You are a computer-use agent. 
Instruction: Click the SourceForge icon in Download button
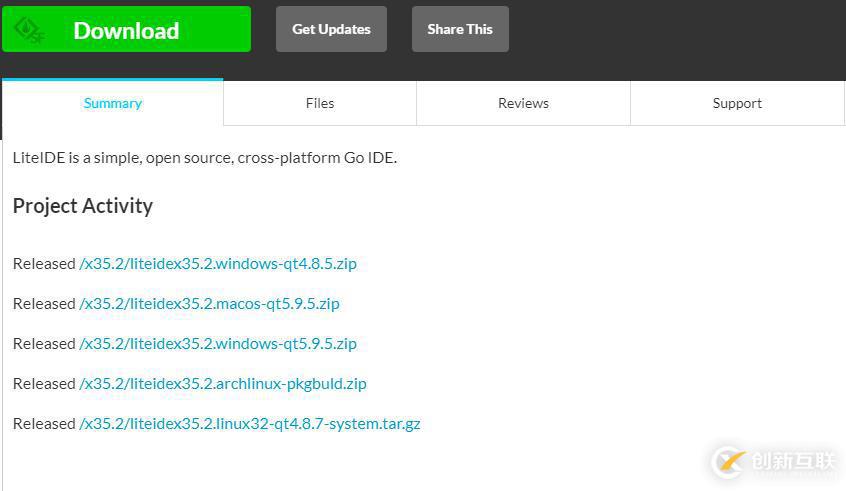pos(29,30)
